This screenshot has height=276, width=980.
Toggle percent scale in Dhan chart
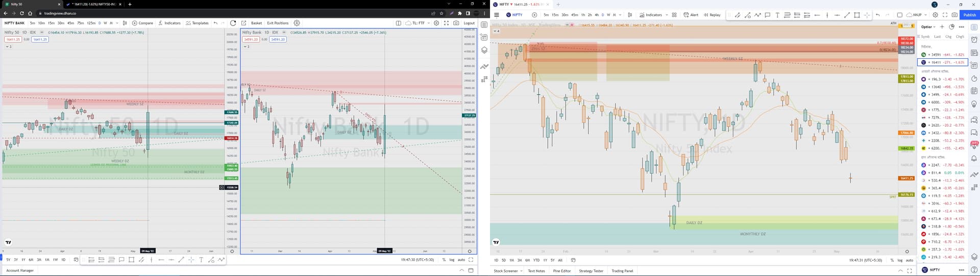pyautogui.click(x=444, y=260)
